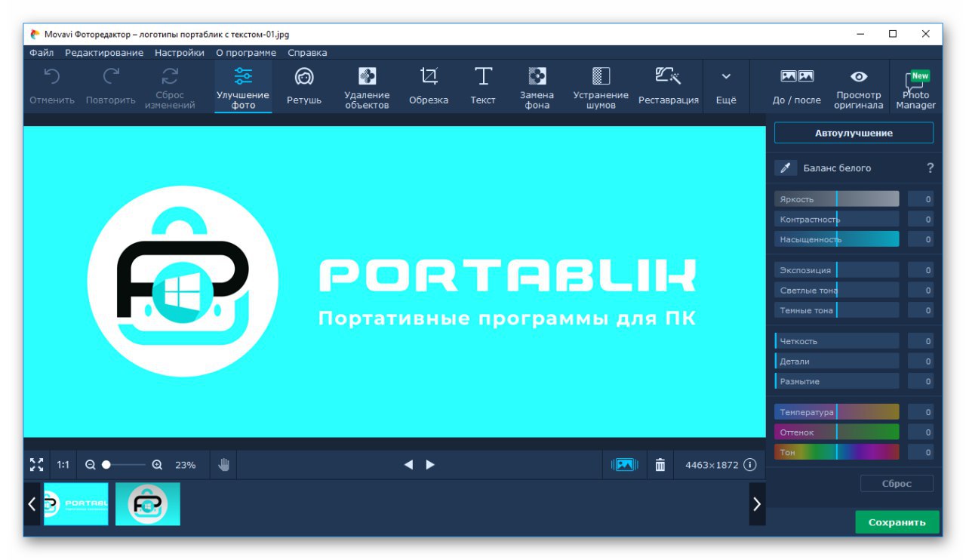The width and height of the screenshot is (966, 560).
Task: Select Устранение шумов tool
Action: point(601,87)
